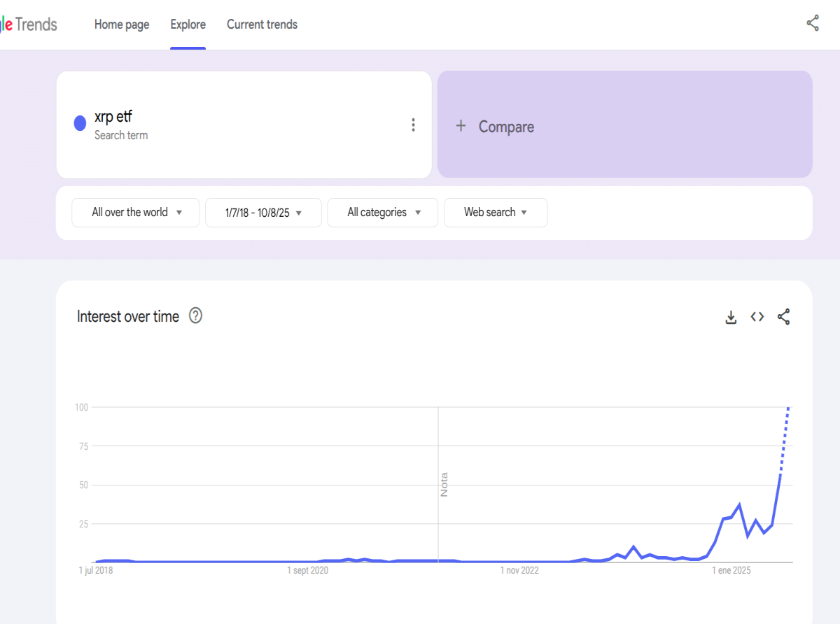Click the 1 nov 2022 axis label
The height and width of the screenshot is (624, 840).
pyautogui.click(x=519, y=571)
